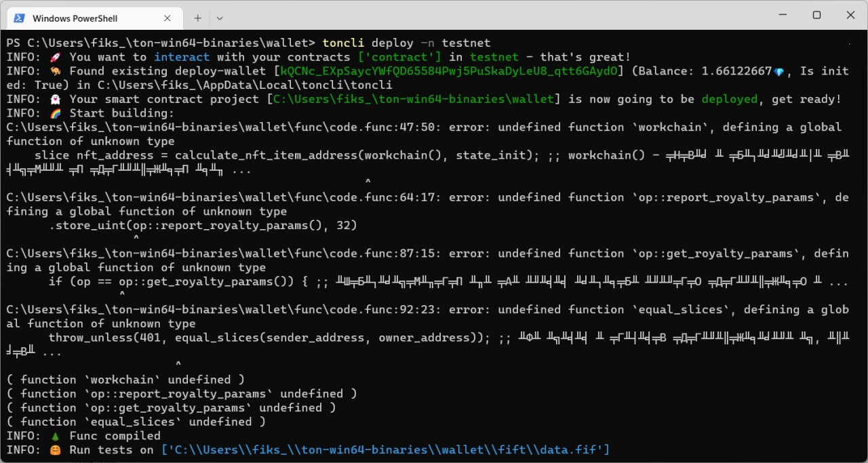Click the tree emoji before 'Func compiled'

coord(56,436)
